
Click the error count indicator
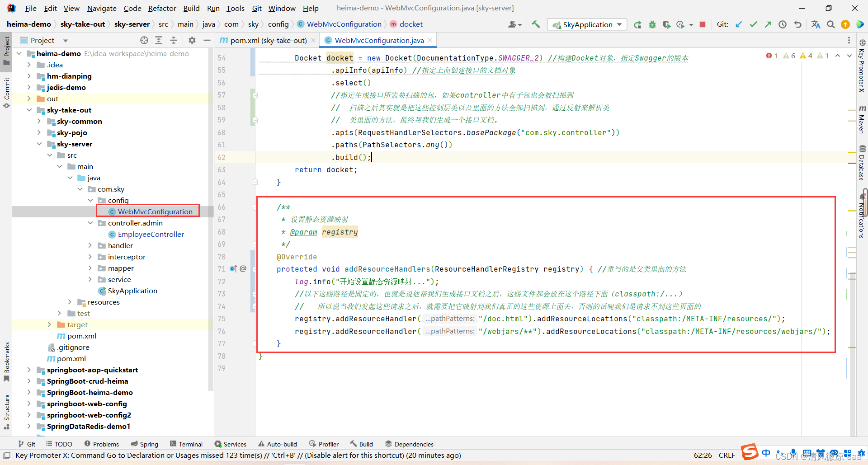pos(772,56)
